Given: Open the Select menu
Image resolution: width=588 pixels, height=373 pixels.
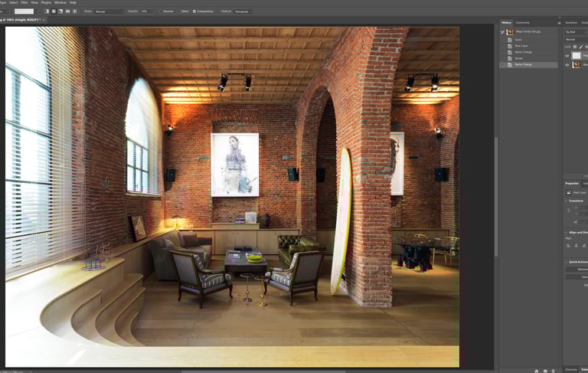Looking at the screenshot, I should 14,2.
